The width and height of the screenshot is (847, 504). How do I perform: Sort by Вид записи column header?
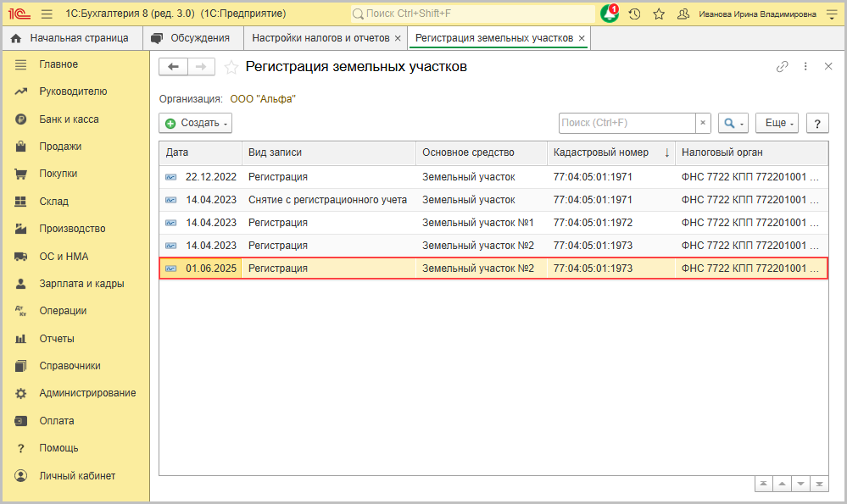click(x=329, y=152)
